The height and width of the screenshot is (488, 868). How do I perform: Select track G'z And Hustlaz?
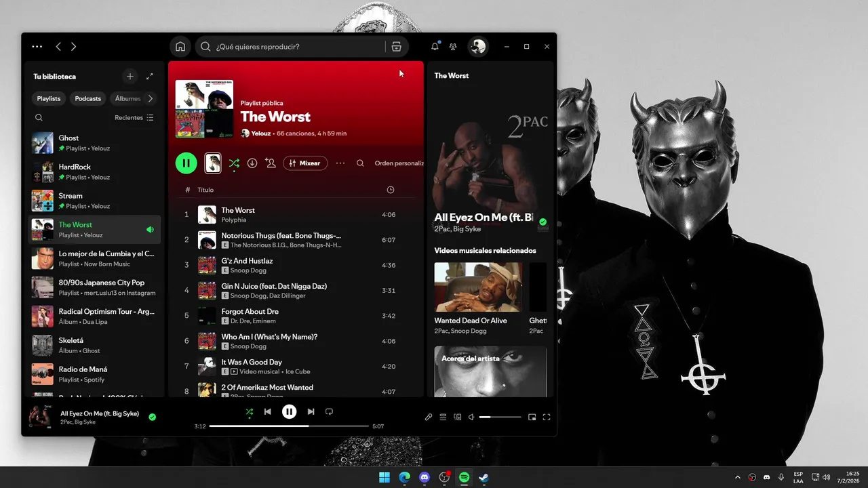pos(296,265)
